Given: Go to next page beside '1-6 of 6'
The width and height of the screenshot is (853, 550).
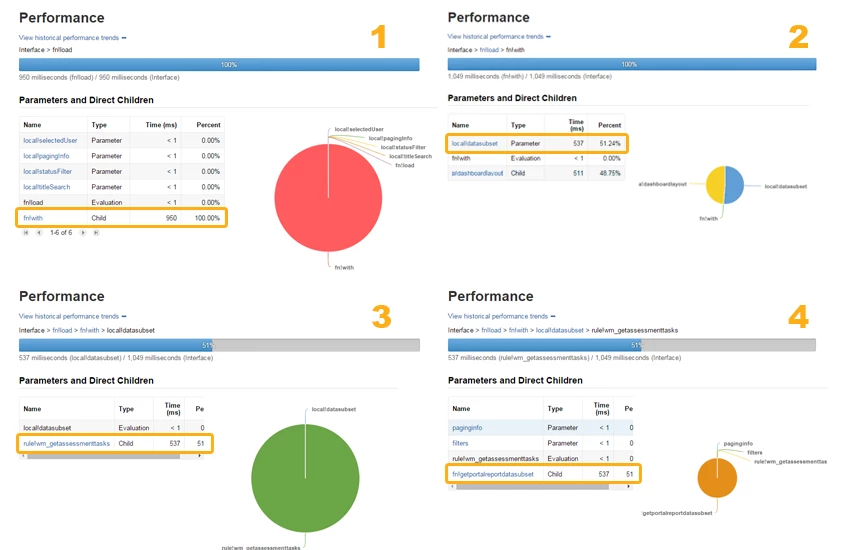Looking at the screenshot, I should click(x=83, y=233).
